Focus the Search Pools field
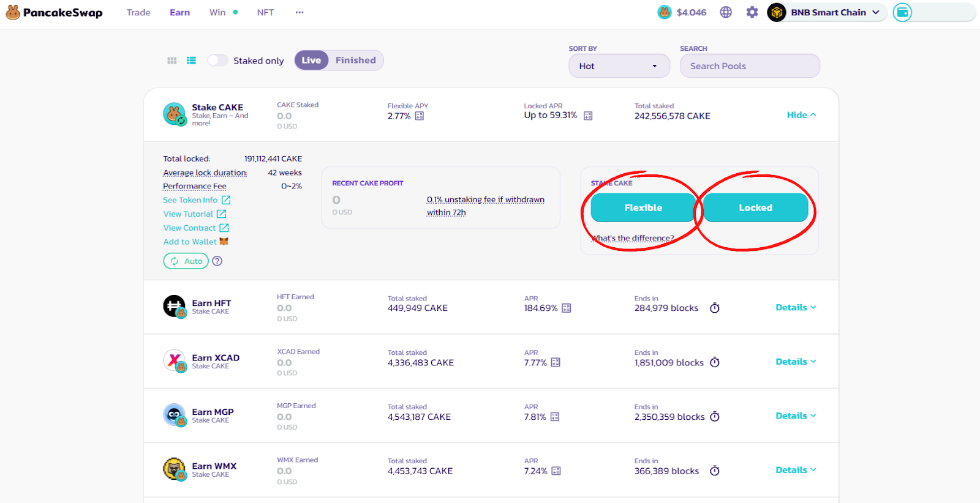Viewport: 980px width, 503px height. [x=750, y=65]
